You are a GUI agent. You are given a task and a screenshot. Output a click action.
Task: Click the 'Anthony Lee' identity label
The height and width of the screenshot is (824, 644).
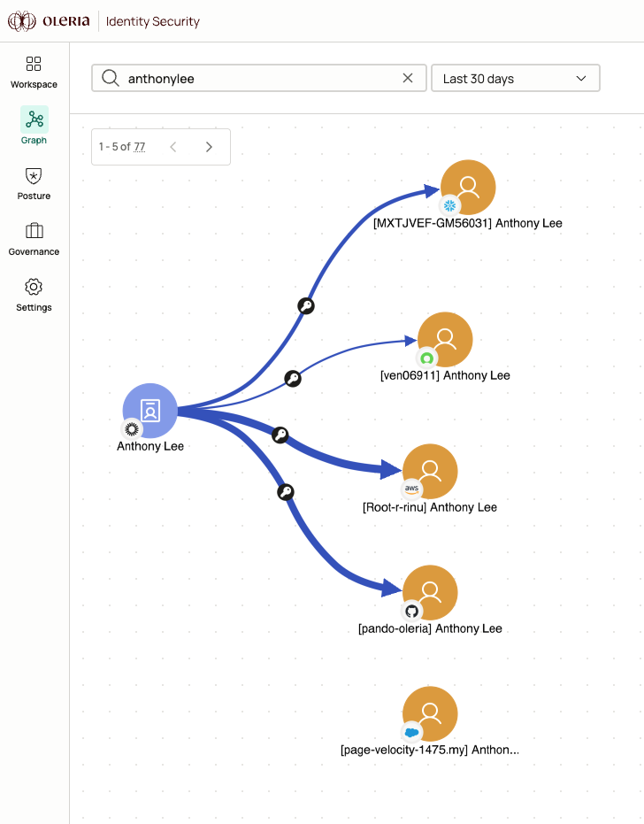[x=150, y=447]
